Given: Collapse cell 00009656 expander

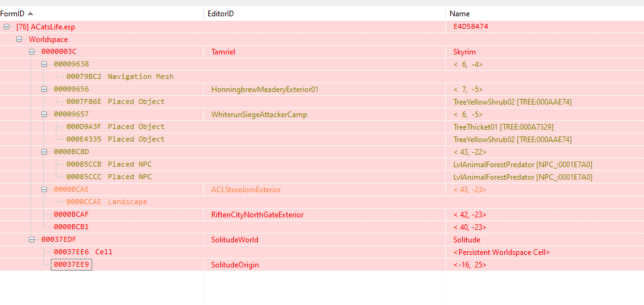Looking at the screenshot, I should pos(45,90).
